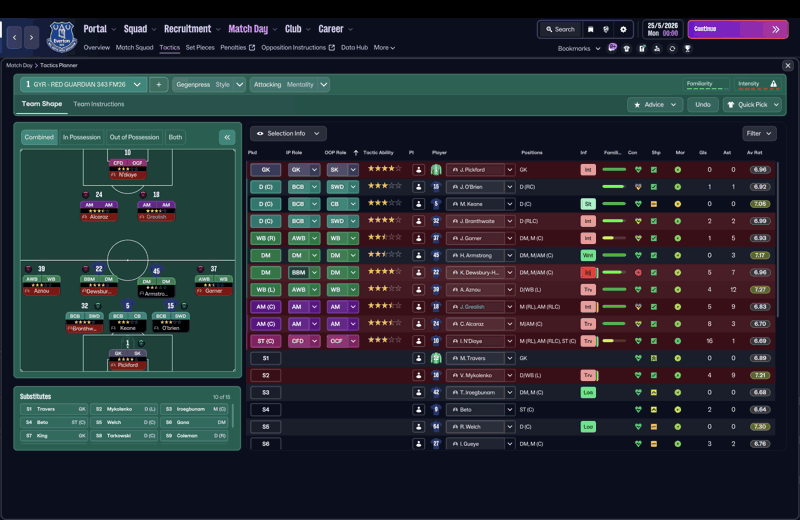Image resolution: width=800 pixels, height=520 pixels.
Task: Open the trophy bookmark icon
Action: point(688,48)
